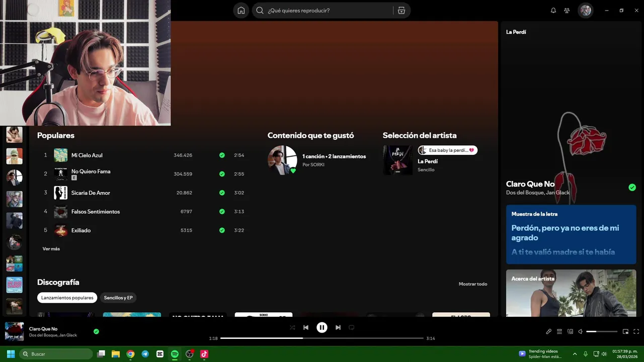Click the search magnifier icon
The width and height of the screenshot is (644, 362).
click(x=260, y=11)
